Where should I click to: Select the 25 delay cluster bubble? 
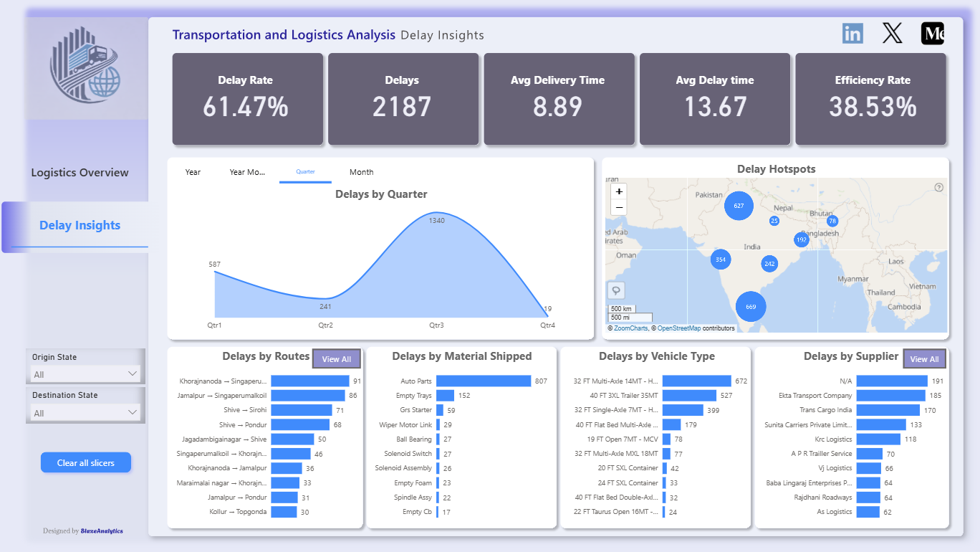click(774, 221)
